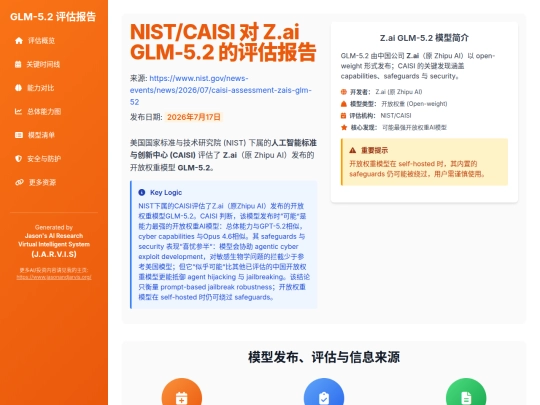Click the home icon beside 评估概览
540x405 pixels.
pos(19,41)
